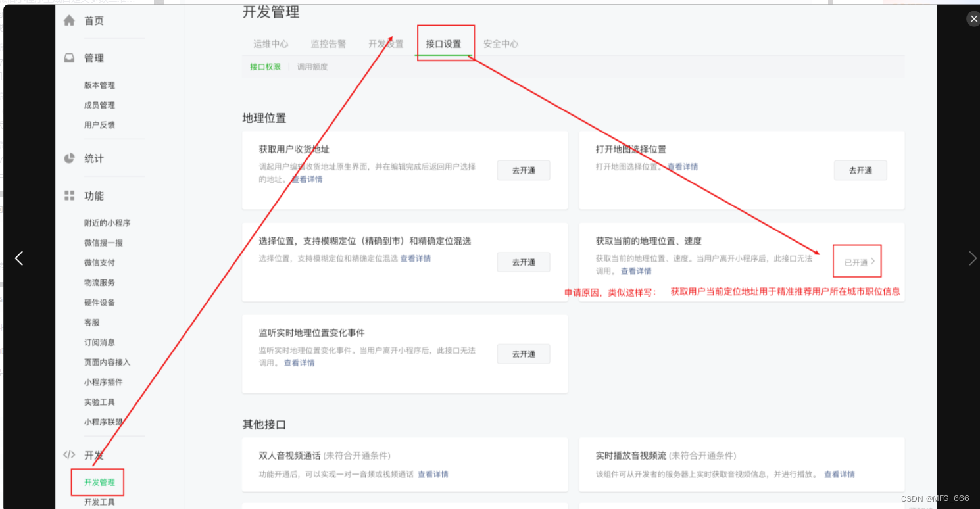980x509 pixels.
Task: Open 实验工具 in sidebar
Action: tap(99, 402)
